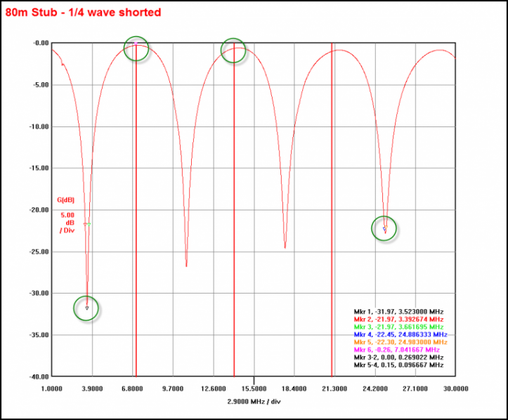Click the Mkr 3-2 delta readout
This screenshot has height=420, width=508.
(x=398, y=357)
